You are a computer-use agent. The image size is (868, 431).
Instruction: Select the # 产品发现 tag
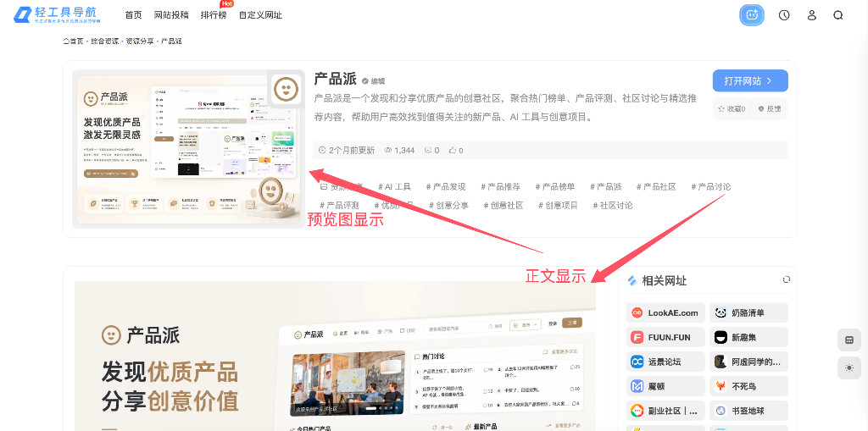[x=446, y=186]
